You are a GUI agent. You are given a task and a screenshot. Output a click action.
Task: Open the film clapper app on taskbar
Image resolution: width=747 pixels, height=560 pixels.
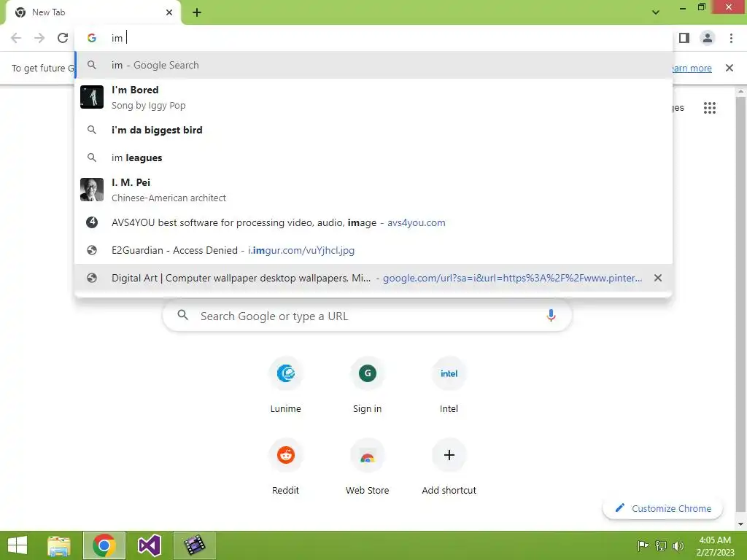[194, 545]
